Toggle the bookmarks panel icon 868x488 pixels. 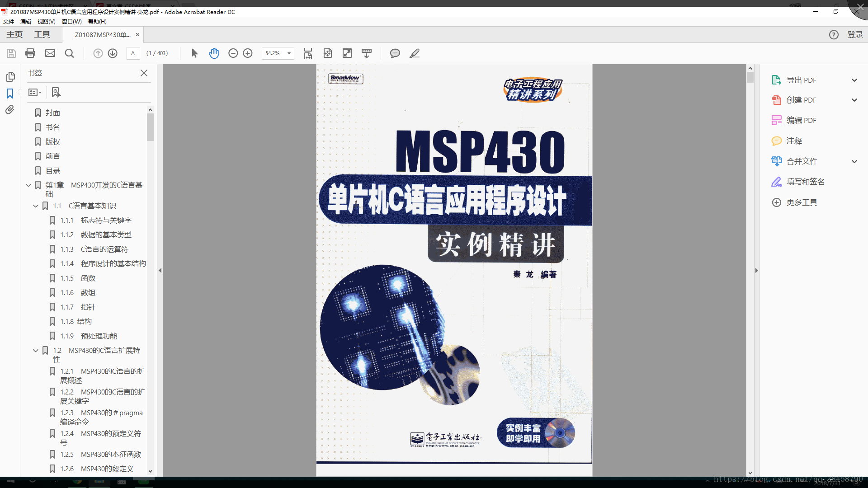click(x=10, y=93)
